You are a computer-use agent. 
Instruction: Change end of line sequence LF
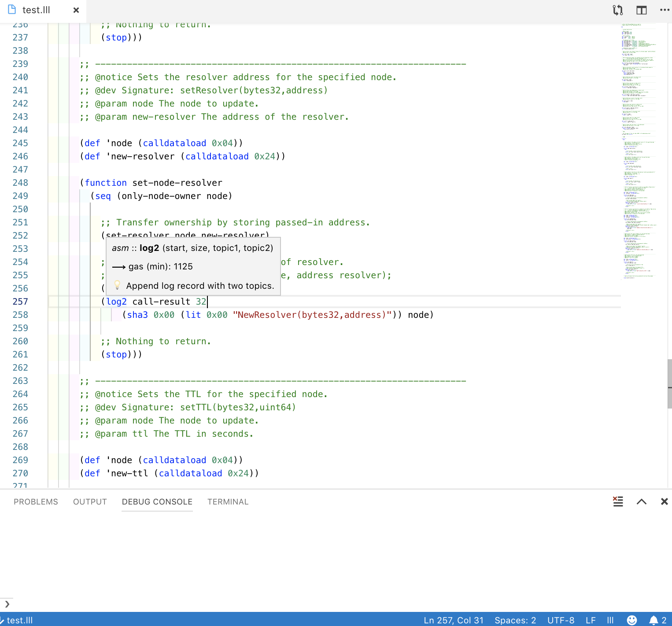(591, 620)
